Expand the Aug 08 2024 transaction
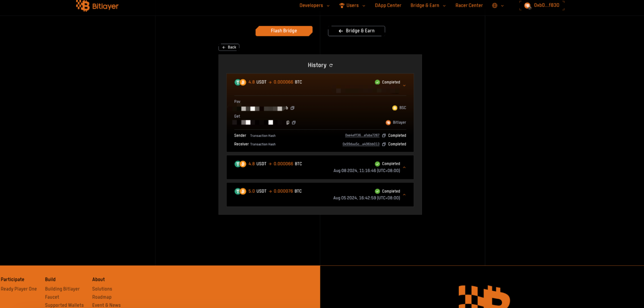Screen dimensions: 644x308 (x=404, y=167)
